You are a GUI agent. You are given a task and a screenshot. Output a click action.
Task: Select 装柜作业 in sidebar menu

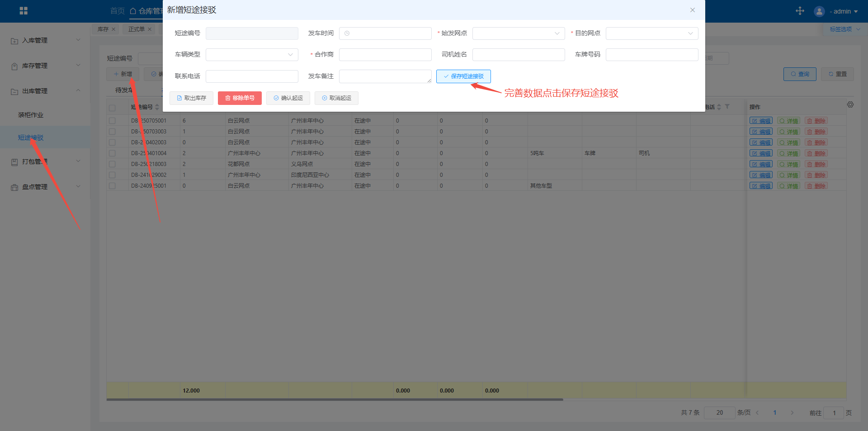(31, 115)
